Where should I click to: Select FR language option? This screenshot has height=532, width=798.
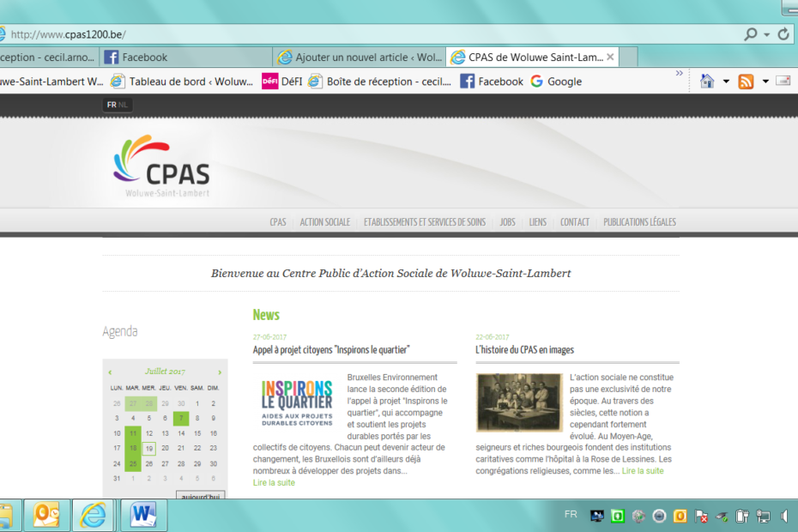click(111, 105)
